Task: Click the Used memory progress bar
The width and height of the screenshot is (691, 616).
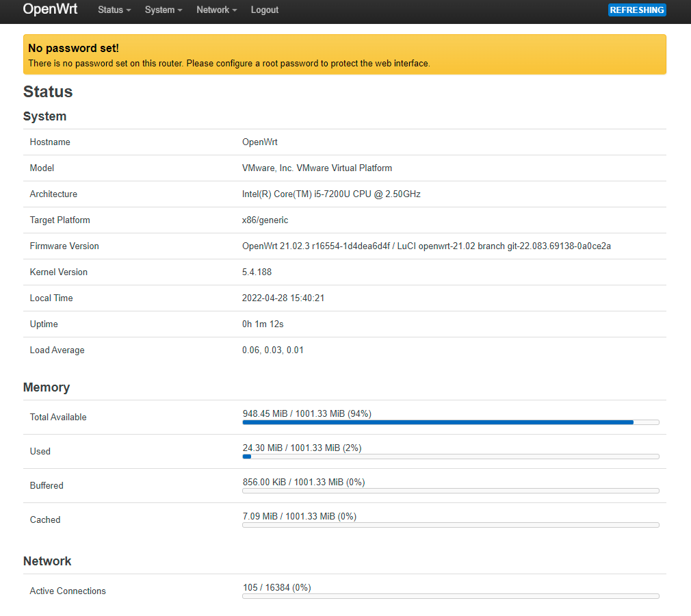Action: (450, 457)
